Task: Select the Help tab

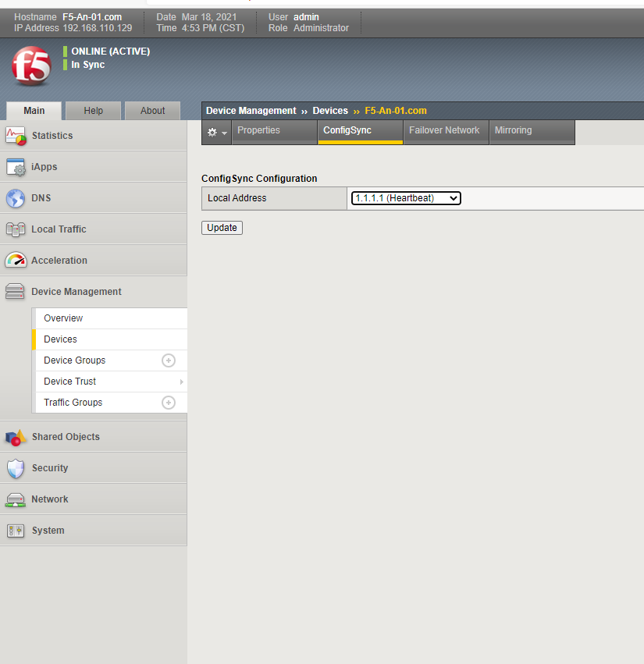Action: pos(93,111)
